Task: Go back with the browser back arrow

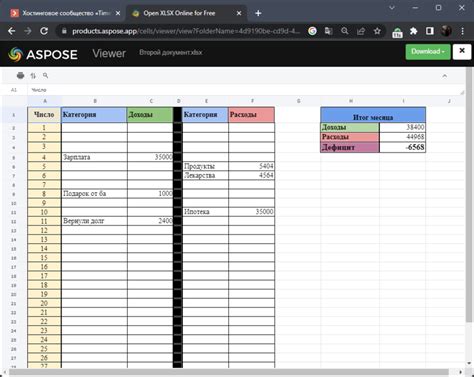Action: (12, 31)
